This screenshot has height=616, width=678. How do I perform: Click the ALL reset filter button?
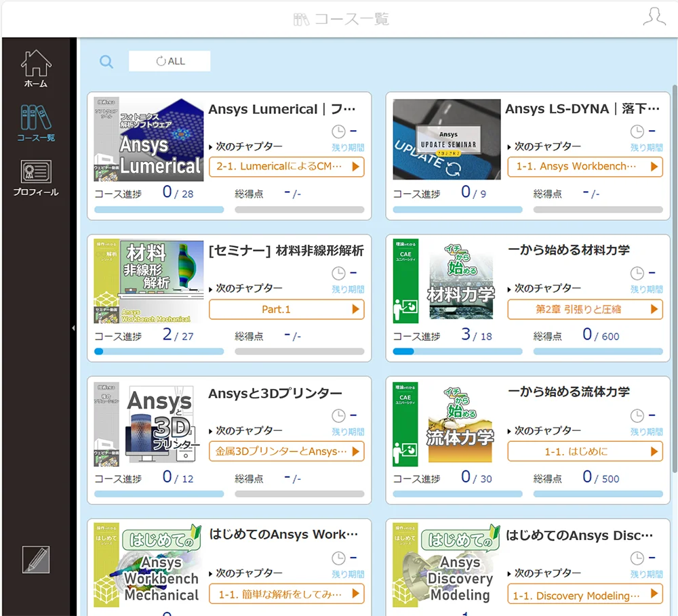tap(169, 61)
